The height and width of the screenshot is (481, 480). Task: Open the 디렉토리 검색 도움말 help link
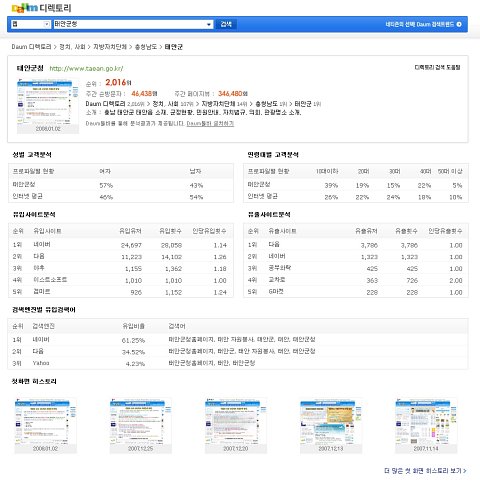[437, 67]
